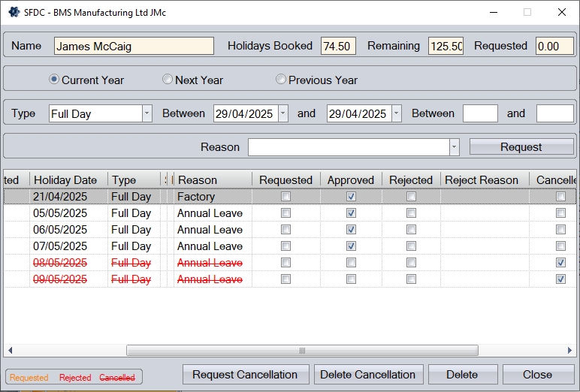Click the horizontal scrollbar's right arrow
This screenshot has height=392, width=580.
click(572, 350)
